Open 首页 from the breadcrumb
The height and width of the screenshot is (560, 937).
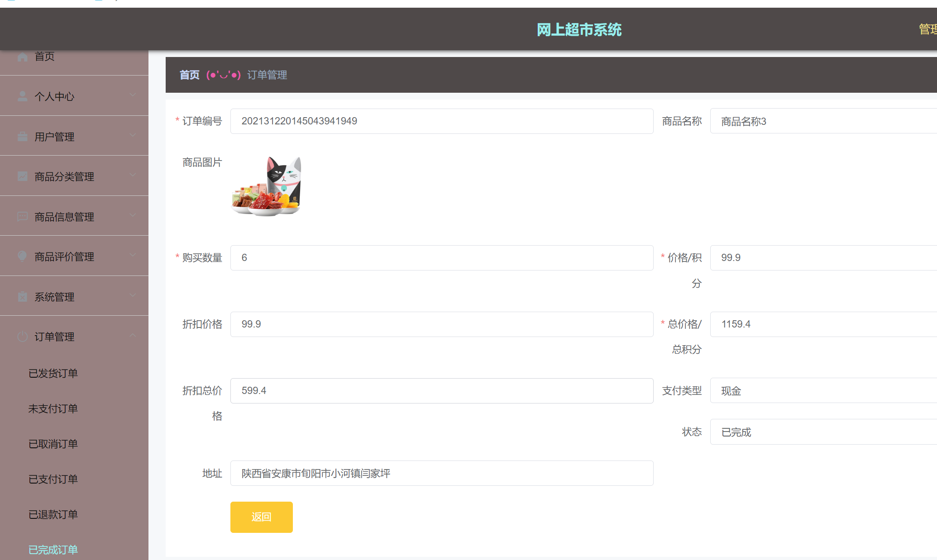(189, 75)
